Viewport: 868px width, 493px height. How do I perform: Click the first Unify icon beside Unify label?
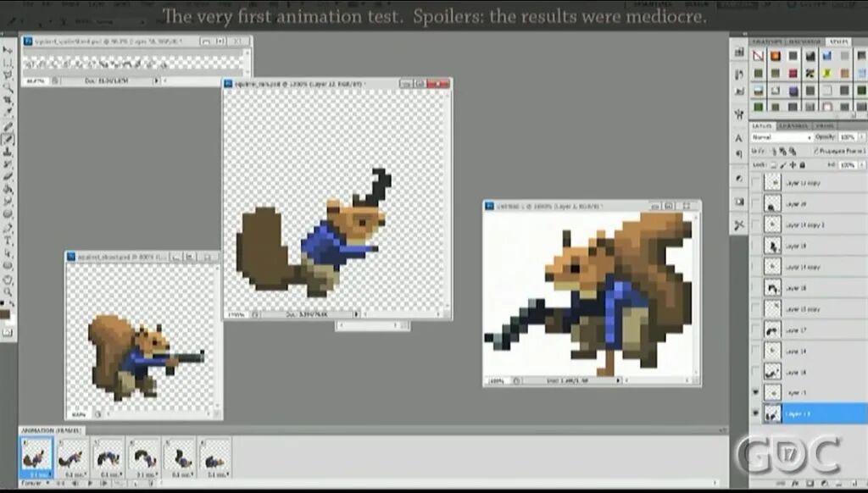tap(773, 151)
